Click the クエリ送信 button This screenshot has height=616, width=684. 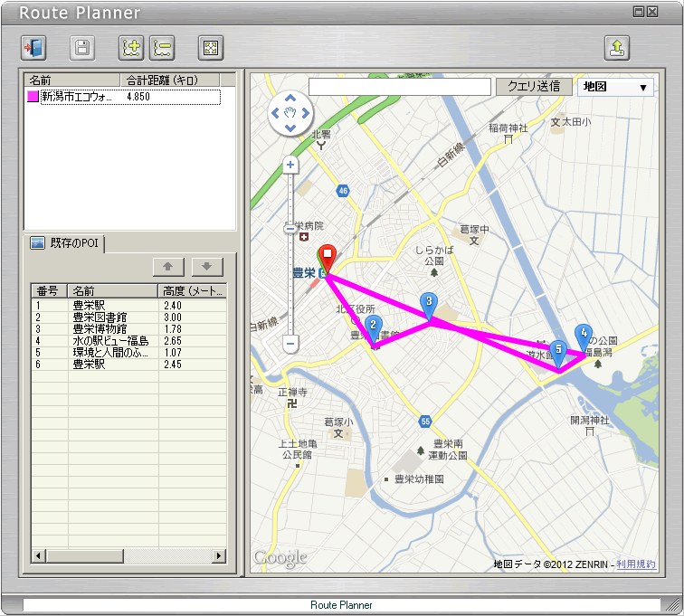(533, 87)
